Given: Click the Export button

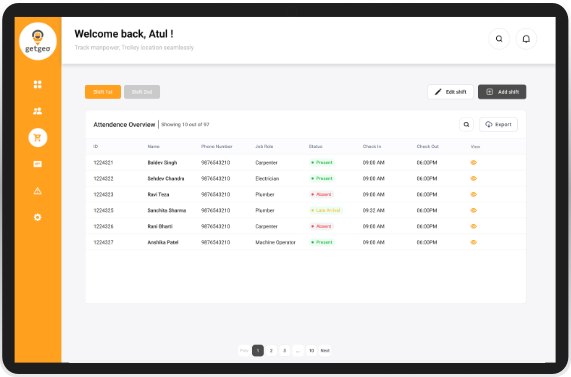Looking at the screenshot, I should point(499,125).
